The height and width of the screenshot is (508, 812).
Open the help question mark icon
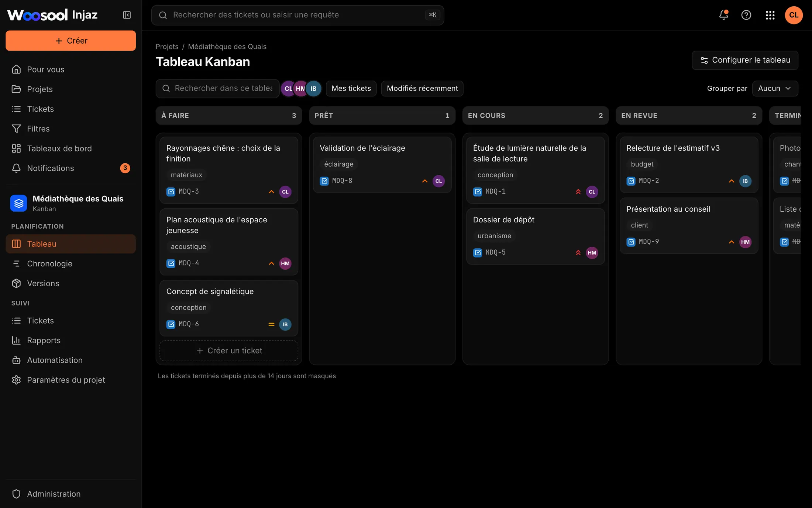point(746,15)
